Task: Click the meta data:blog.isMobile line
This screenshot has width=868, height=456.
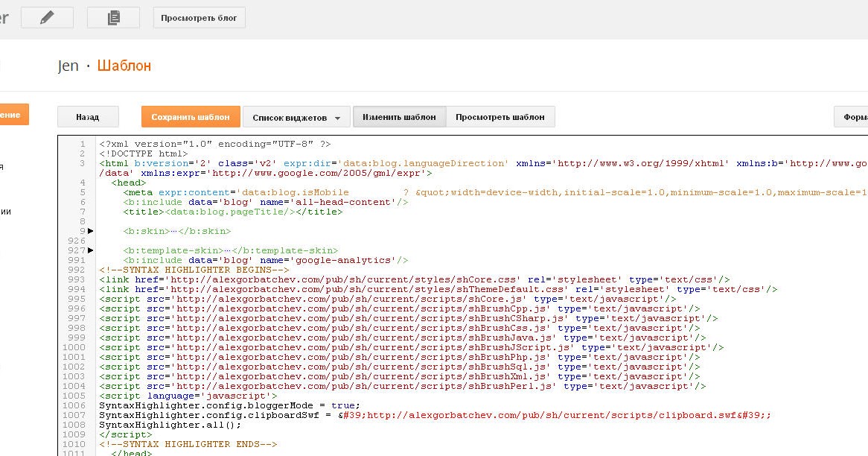Action: pyautogui.click(x=495, y=192)
